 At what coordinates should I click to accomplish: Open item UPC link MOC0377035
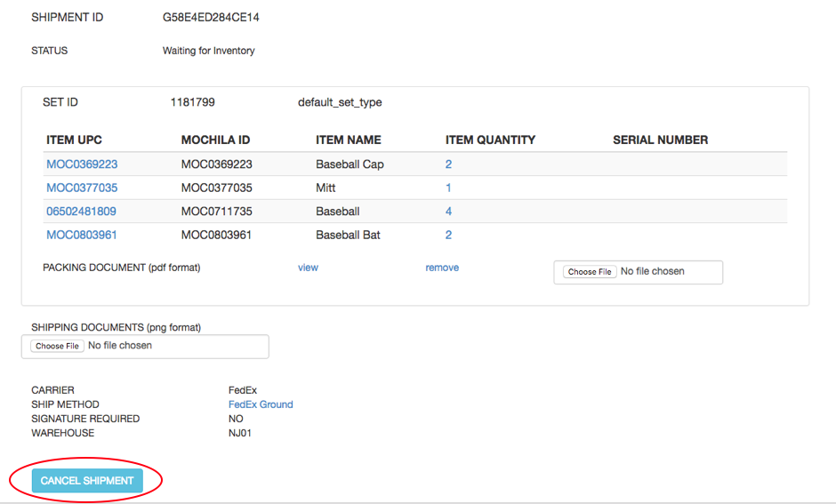(x=82, y=188)
